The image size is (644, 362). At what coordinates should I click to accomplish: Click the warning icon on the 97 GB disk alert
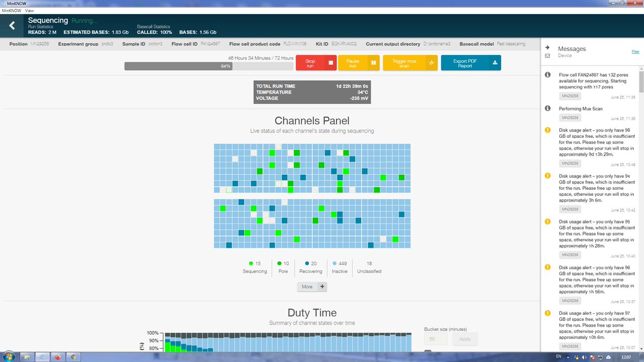tap(547, 313)
